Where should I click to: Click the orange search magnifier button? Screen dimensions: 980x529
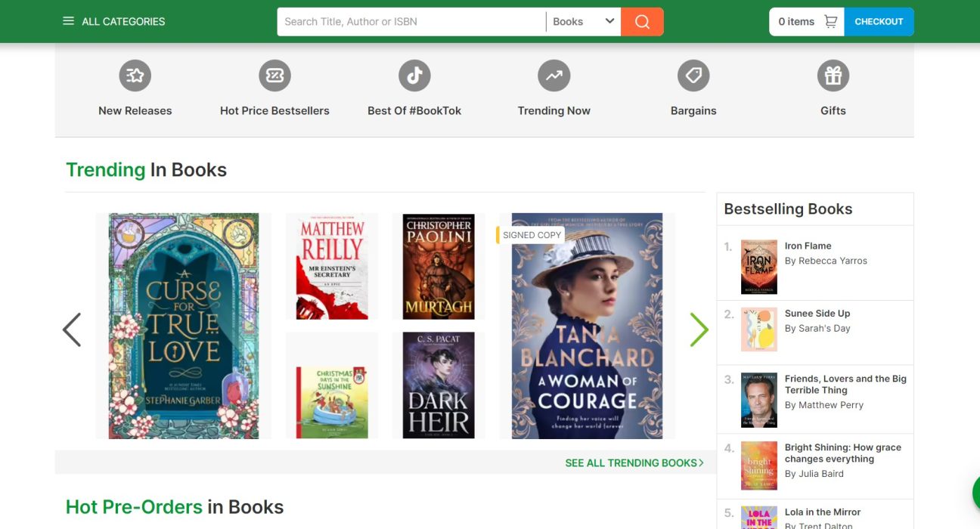pyautogui.click(x=642, y=22)
